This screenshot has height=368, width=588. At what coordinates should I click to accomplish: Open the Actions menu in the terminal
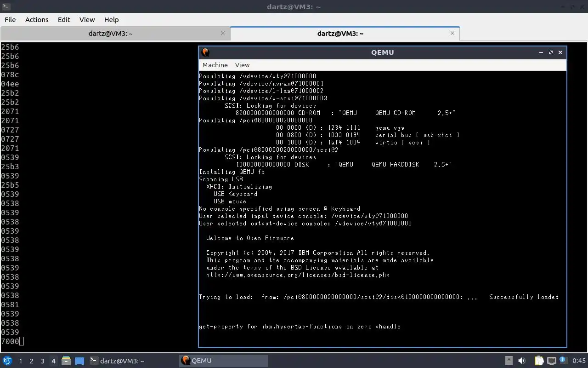pos(37,20)
